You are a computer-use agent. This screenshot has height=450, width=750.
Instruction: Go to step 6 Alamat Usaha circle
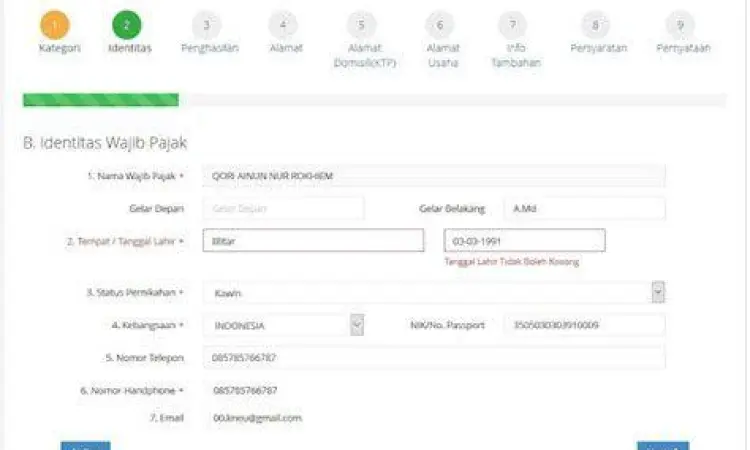point(440,25)
